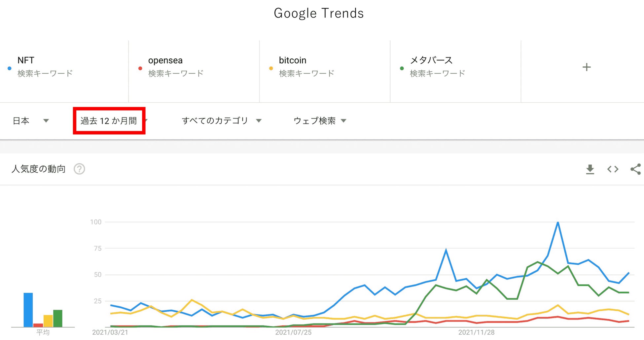
Task: Open the 日本 region dropdown
Action: pyautogui.click(x=30, y=121)
